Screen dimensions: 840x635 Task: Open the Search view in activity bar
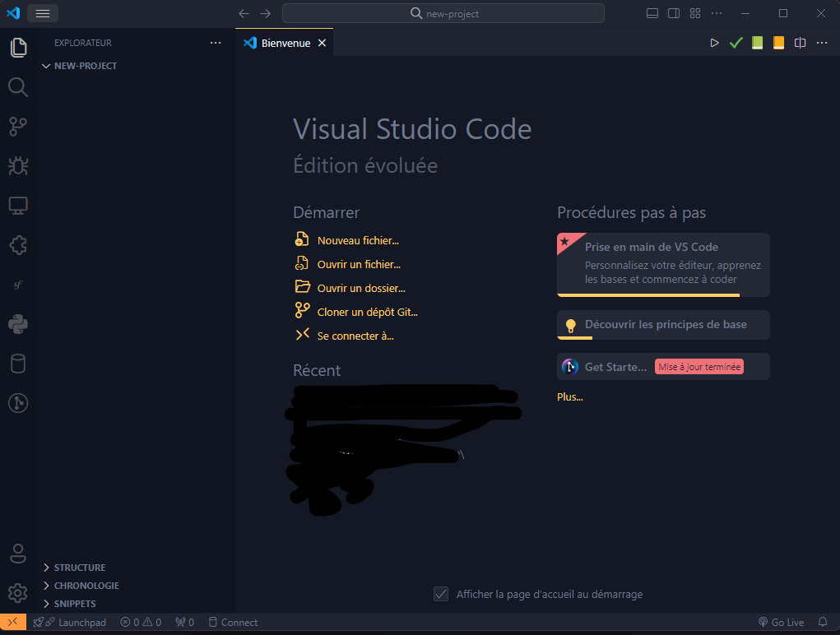18,87
